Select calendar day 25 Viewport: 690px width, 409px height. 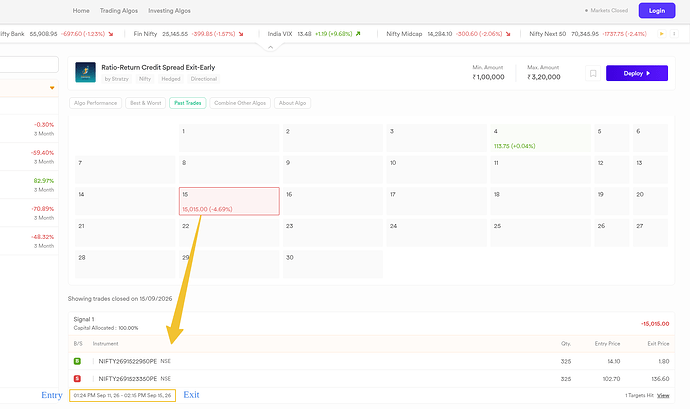(x=540, y=233)
